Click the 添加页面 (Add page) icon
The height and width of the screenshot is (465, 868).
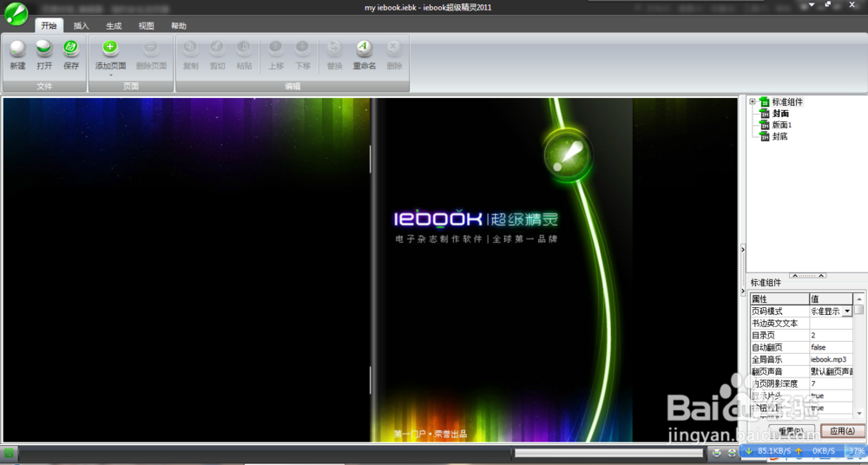111,49
